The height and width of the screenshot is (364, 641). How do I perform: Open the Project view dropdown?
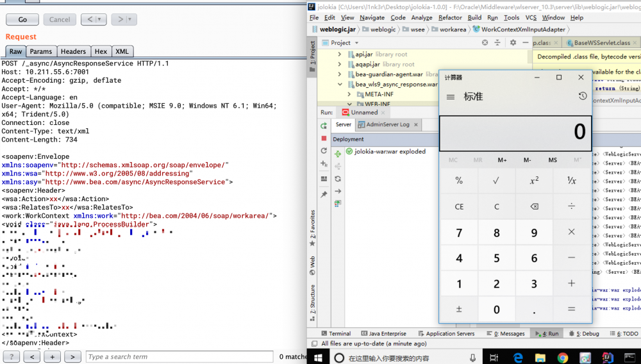click(x=355, y=43)
